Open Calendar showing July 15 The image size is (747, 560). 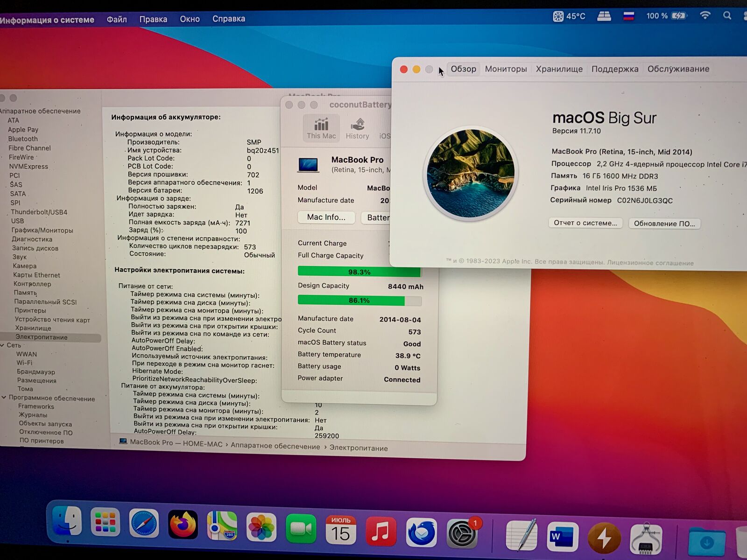341,530
